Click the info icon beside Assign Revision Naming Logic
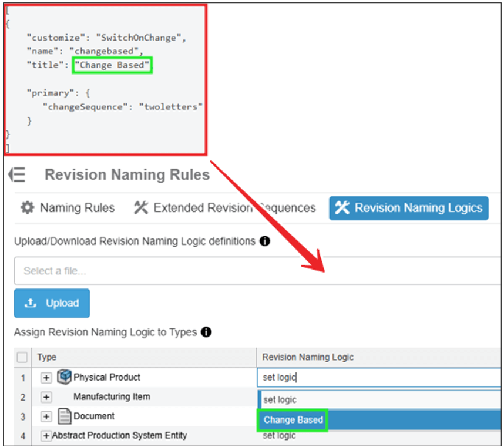Viewport: 504px width, 447px height. coord(206,332)
